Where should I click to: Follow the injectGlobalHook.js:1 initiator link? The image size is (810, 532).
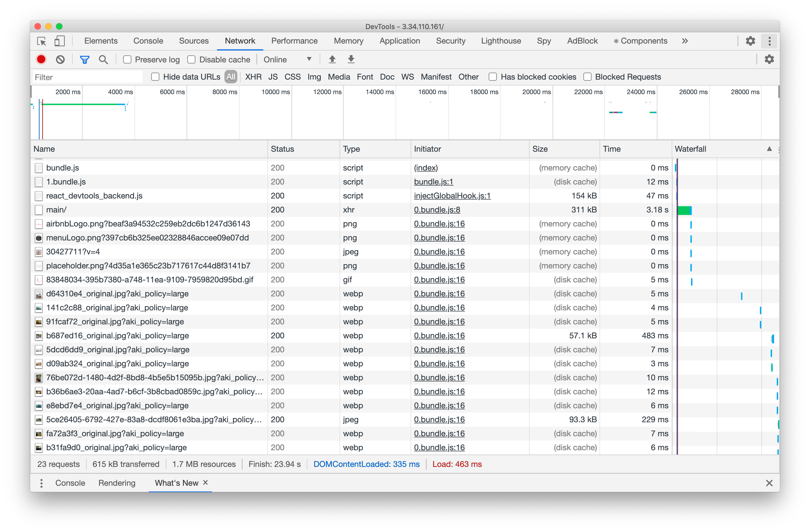(452, 196)
